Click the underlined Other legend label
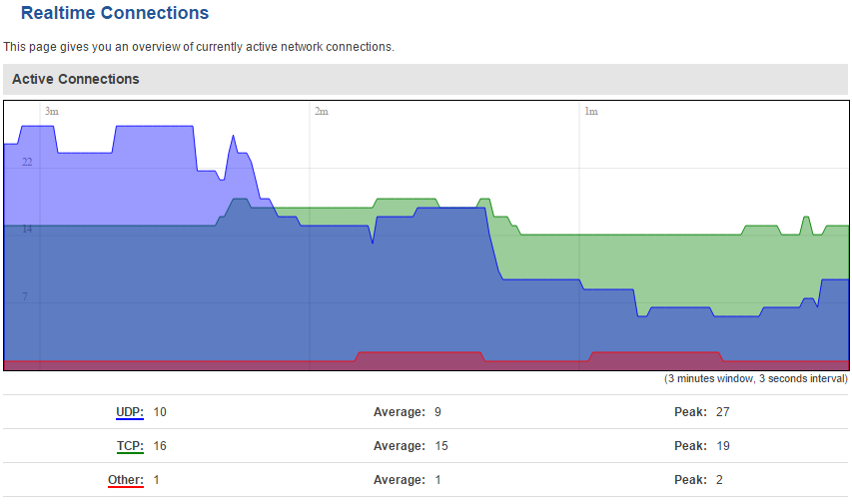 (126, 480)
